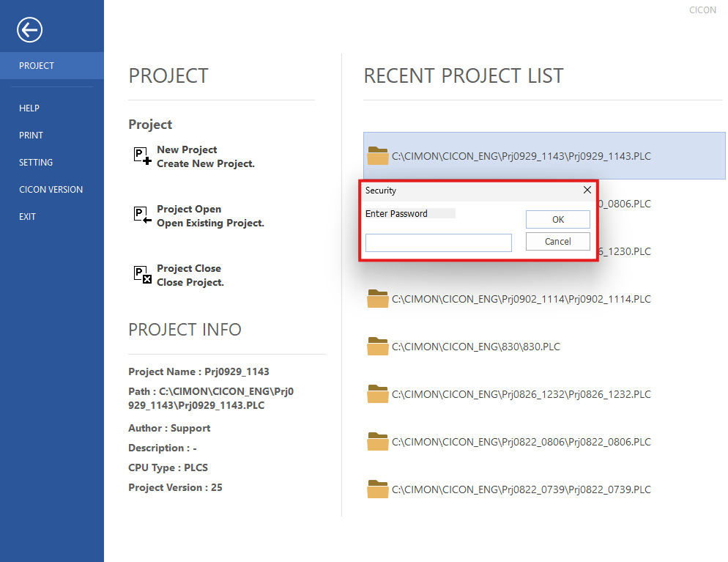
Task: Choose EXIT from the sidebar
Action: point(27,217)
